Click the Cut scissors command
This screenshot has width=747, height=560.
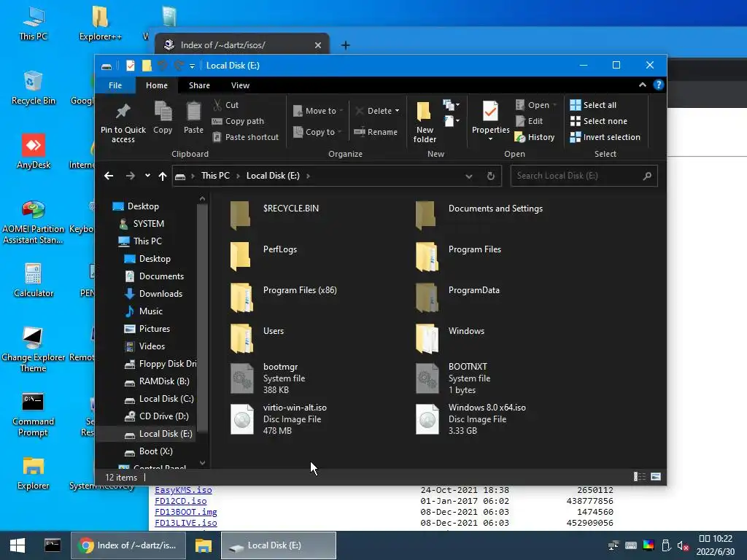(226, 105)
